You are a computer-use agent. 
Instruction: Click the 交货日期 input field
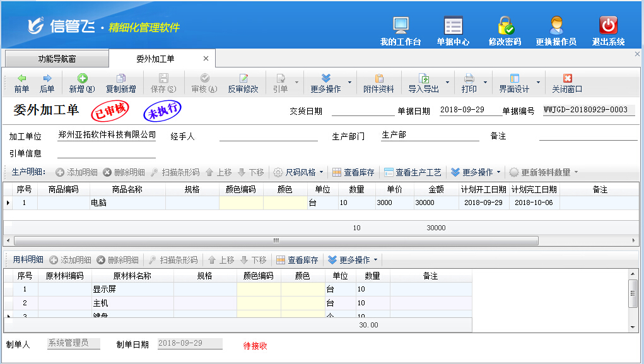(362, 110)
